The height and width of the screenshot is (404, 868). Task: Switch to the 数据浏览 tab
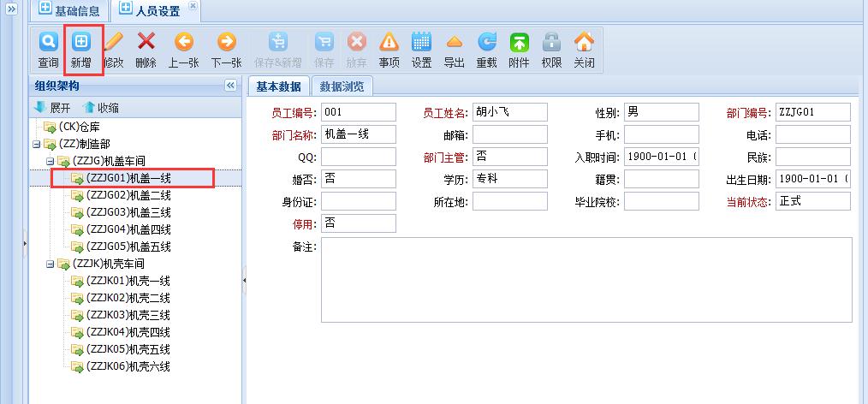(342, 86)
